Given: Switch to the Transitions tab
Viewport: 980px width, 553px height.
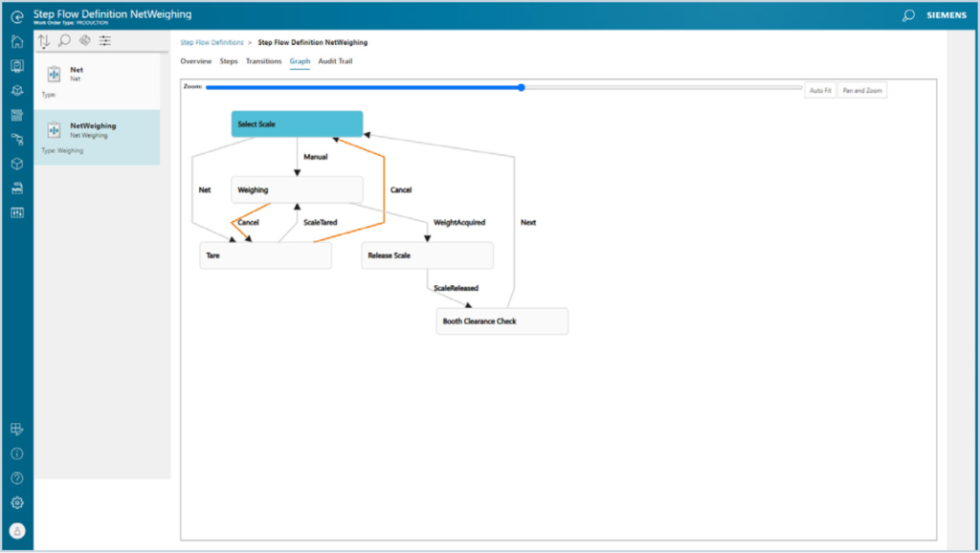Looking at the screenshot, I should click(263, 61).
